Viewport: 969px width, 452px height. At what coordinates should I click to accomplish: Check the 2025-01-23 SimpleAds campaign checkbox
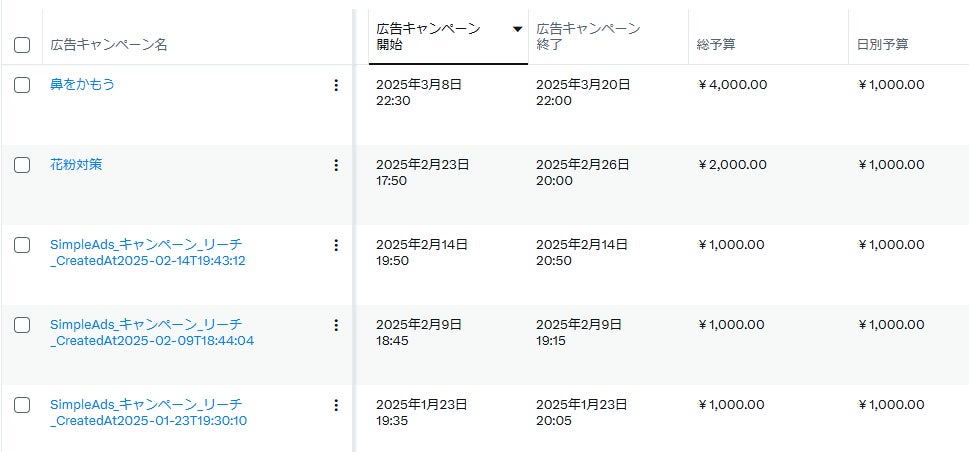[22, 405]
